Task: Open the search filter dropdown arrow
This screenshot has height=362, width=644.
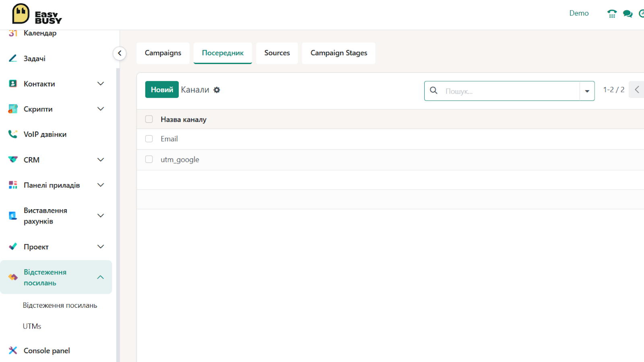Action: [x=587, y=91]
